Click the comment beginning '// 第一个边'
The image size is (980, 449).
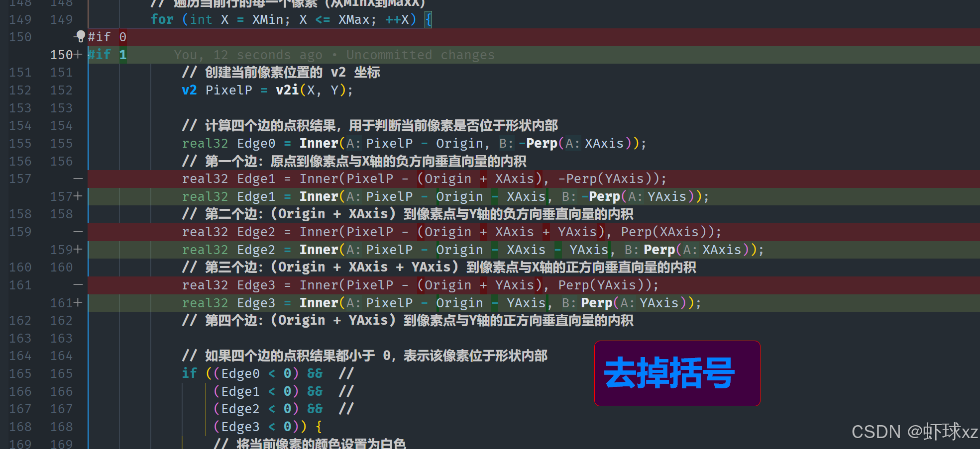[x=354, y=161]
